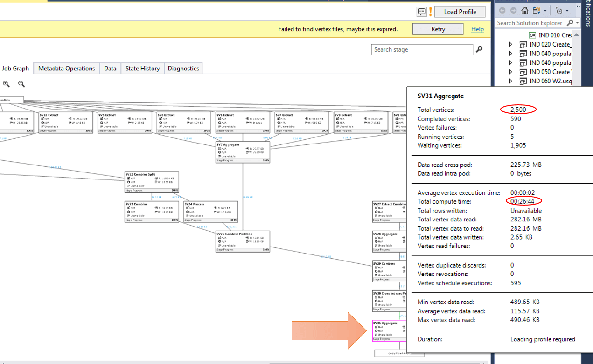The width and height of the screenshot is (593, 364).
Task: Click the search stage magnifier icon
Action: [x=478, y=49]
